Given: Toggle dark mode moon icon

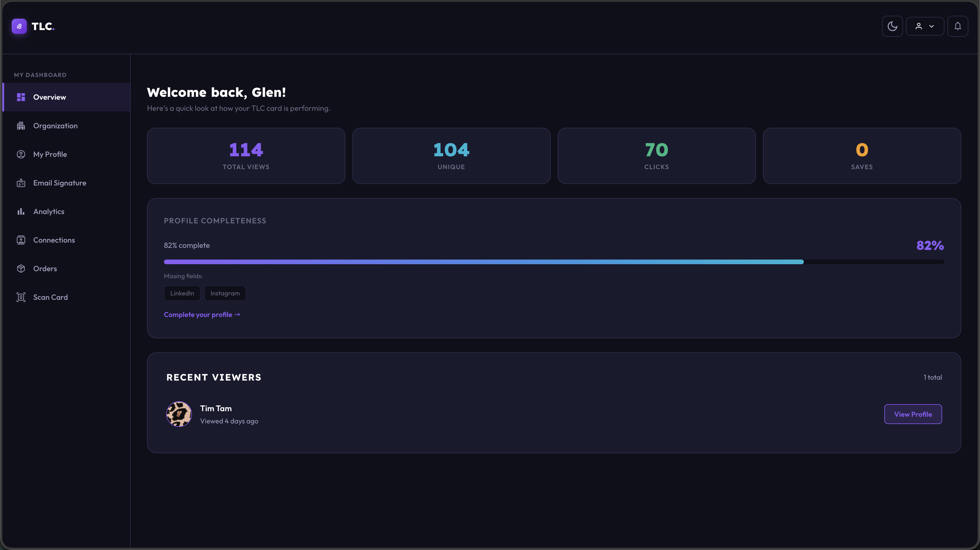Looking at the screenshot, I should point(892,26).
